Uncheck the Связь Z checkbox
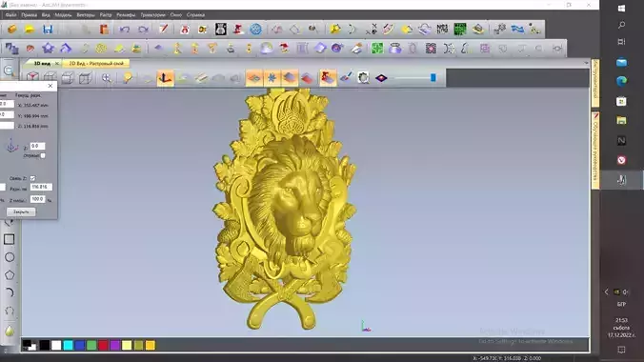The image size is (644, 362). pos(32,178)
